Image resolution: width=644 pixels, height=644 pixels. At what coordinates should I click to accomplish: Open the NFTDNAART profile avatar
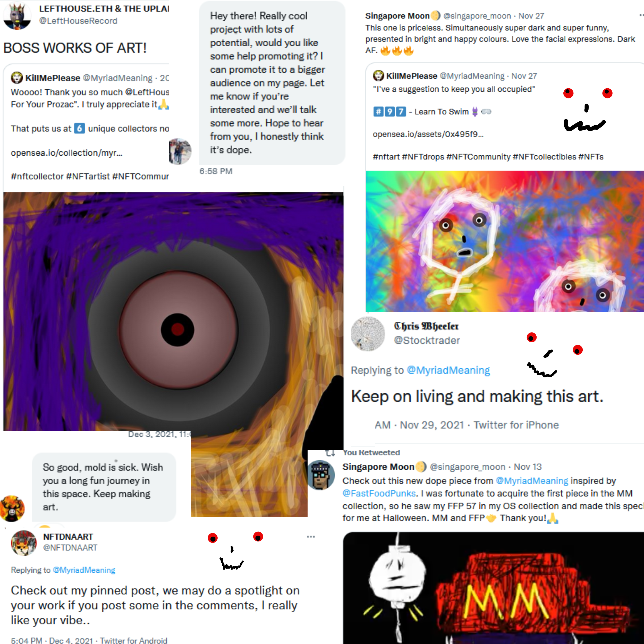(x=24, y=543)
